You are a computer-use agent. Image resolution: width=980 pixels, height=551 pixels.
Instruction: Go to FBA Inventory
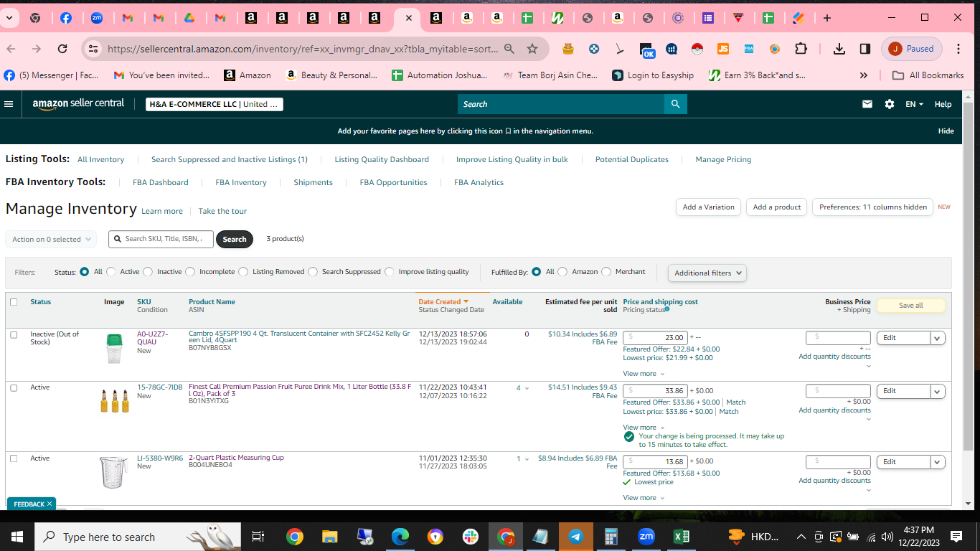(x=241, y=182)
